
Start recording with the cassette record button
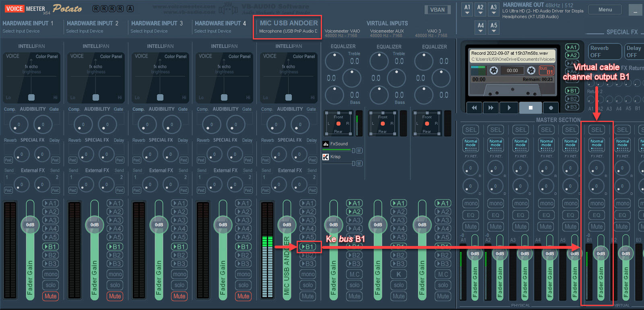pyautogui.click(x=551, y=107)
